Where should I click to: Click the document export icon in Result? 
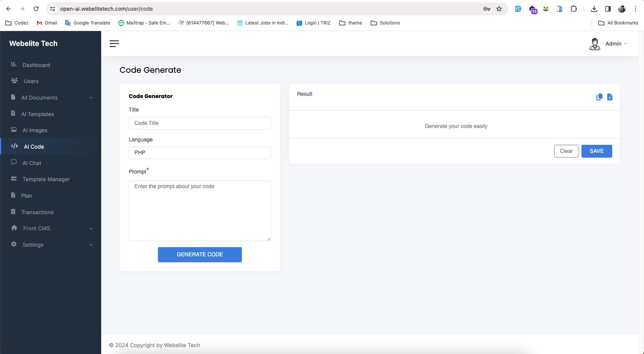tap(609, 97)
